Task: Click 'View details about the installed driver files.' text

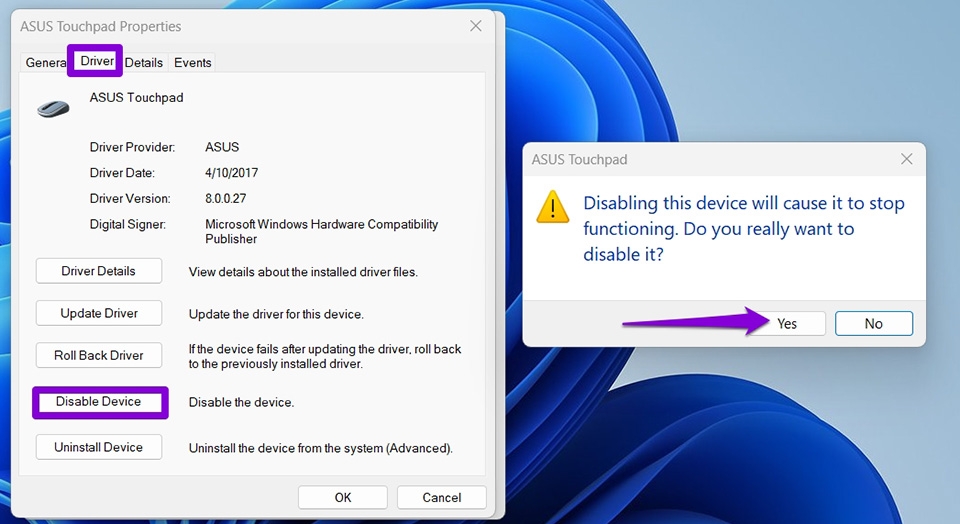Action: [x=303, y=272]
